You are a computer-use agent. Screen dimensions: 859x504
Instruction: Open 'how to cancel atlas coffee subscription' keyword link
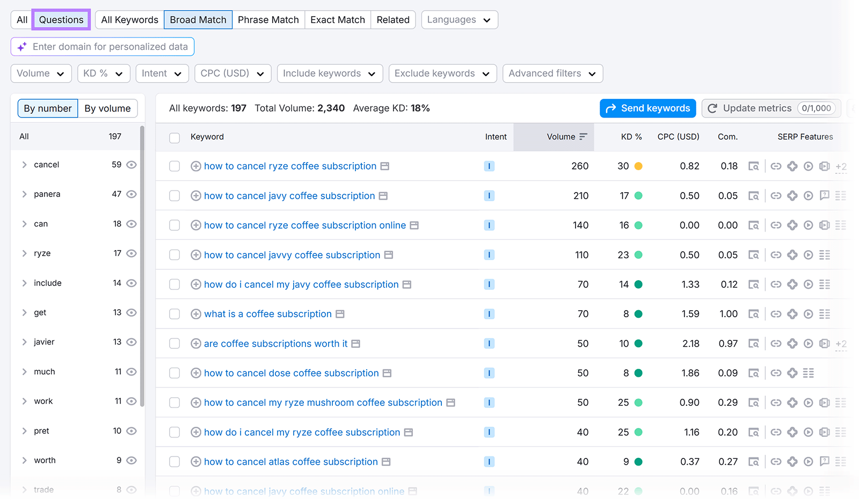click(x=291, y=462)
